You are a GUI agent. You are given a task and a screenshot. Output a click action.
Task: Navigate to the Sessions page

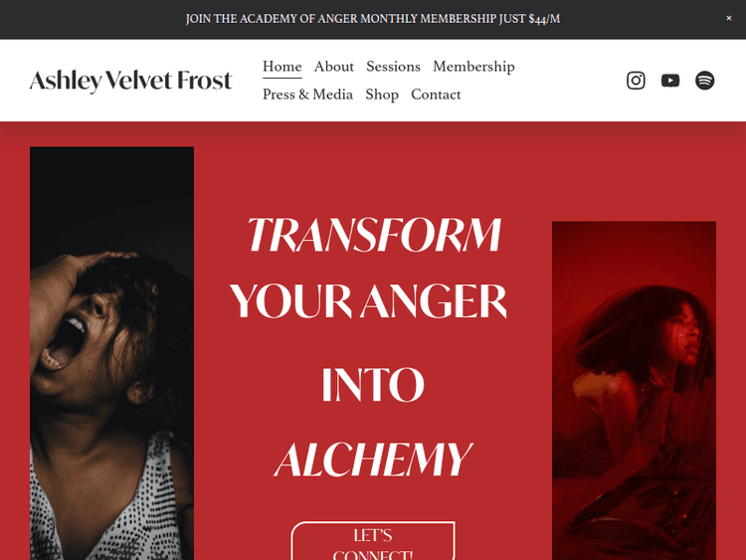coord(394,67)
